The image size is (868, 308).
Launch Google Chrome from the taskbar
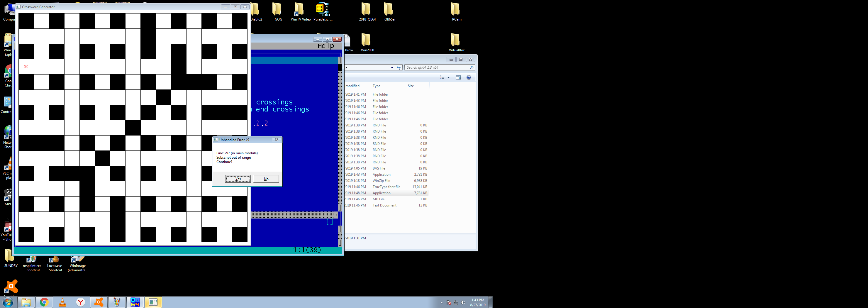[44, 302]
